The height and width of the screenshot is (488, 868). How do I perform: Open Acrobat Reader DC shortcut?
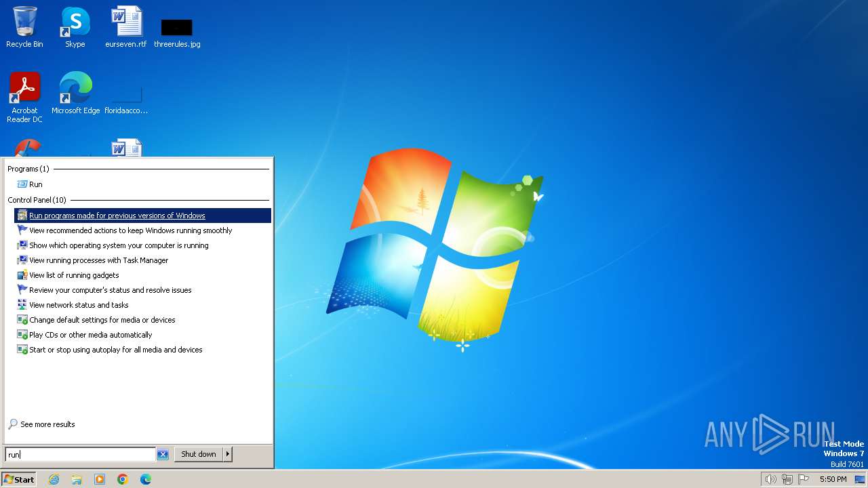[x=24, y=98]
